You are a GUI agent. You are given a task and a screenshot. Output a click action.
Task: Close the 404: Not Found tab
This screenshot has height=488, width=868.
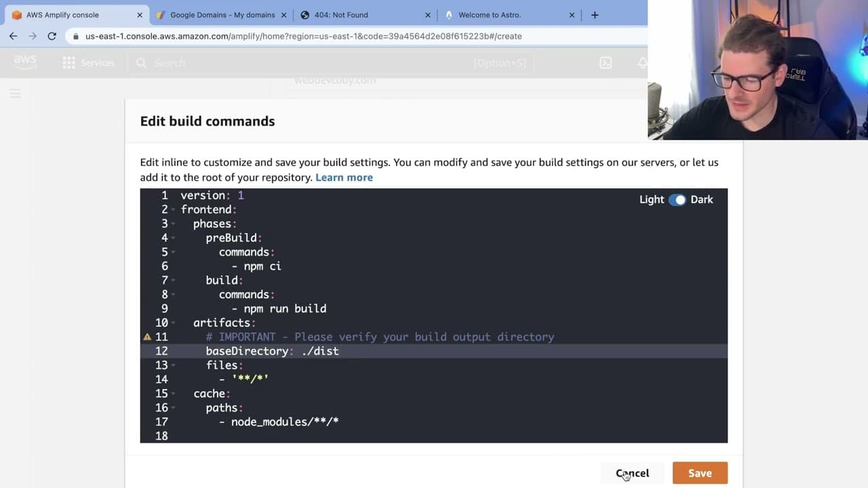pos(428,15)
